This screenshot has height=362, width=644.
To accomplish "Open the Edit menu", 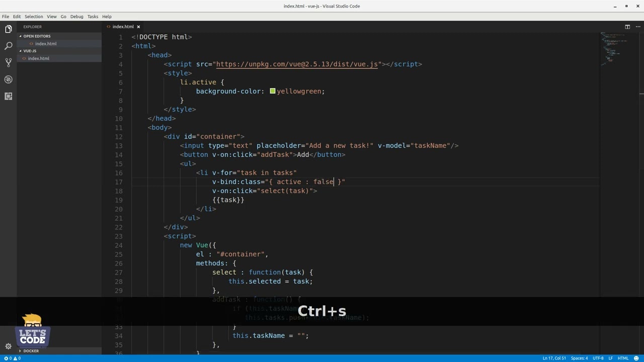I will click(17, 17).
